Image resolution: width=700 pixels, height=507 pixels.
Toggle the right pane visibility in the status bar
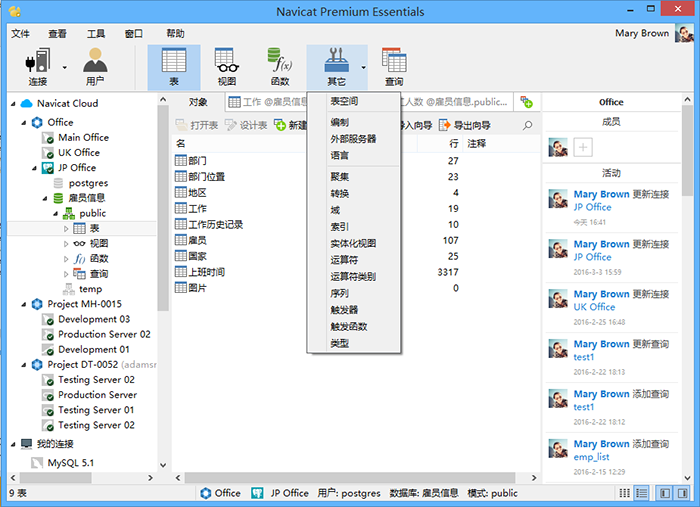tap(683, 493)
